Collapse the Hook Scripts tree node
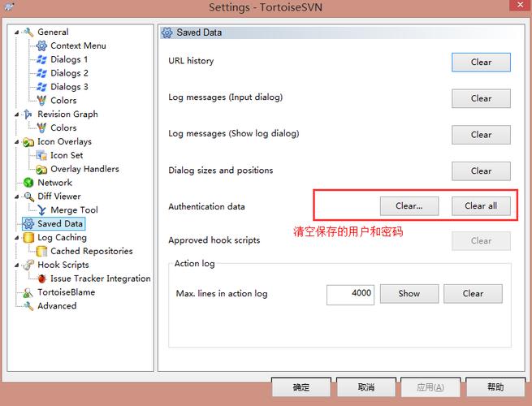The height and width of the screenshot is (406, 532). point(17,265)
